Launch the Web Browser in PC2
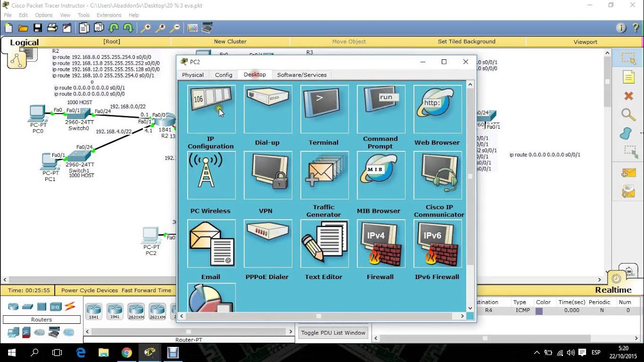644x362 pixels. pos(437,109)
